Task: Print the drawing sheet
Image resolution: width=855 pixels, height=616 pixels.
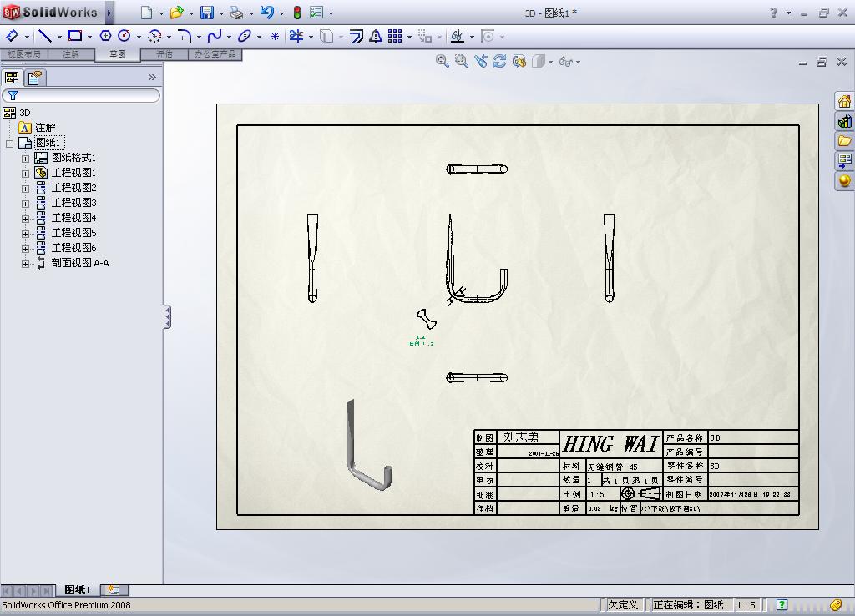Action: click(236, 13)
